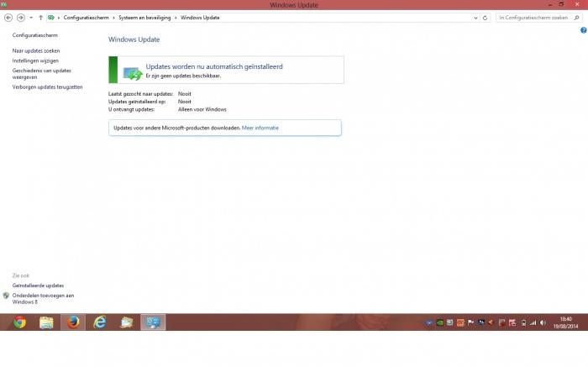Image resolution: width=588 pixels, height=367 pixels.
Task: Click the blue Malwarebytes-style tray icon
Action: [429, 322]
